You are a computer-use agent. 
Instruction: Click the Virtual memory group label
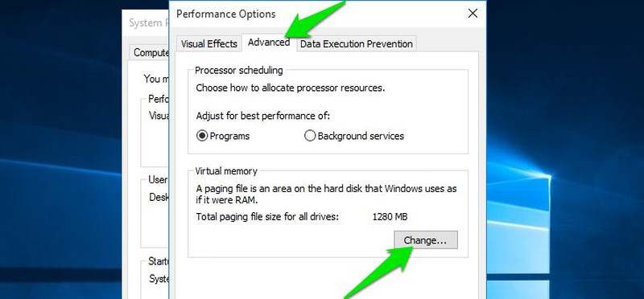[x=226, y=171]
